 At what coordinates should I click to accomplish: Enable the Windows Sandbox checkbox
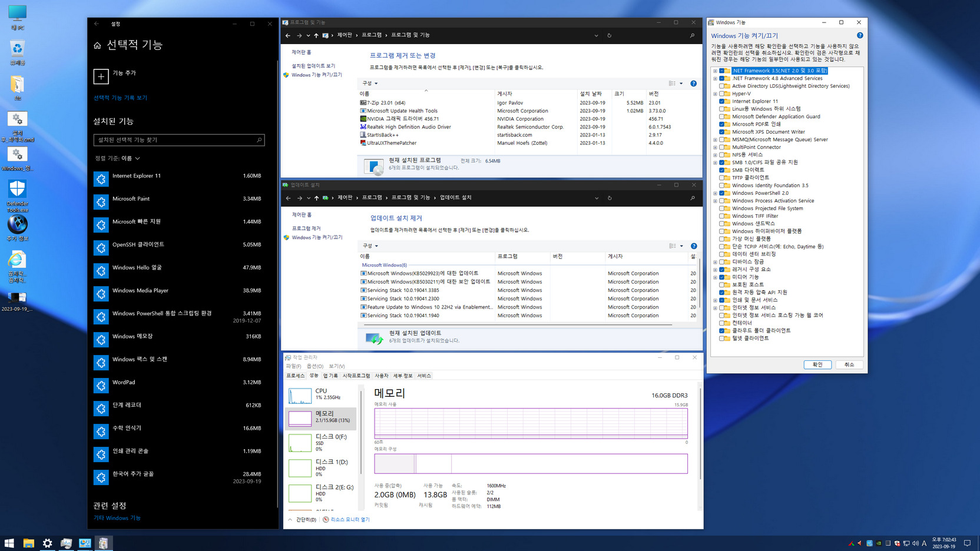[x=722, y=224]
